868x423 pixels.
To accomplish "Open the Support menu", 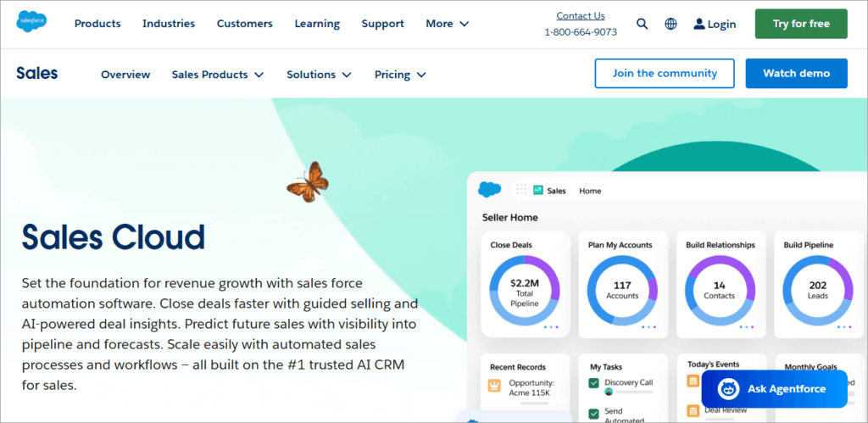I will pyautogui.click(x=383, y=24).
